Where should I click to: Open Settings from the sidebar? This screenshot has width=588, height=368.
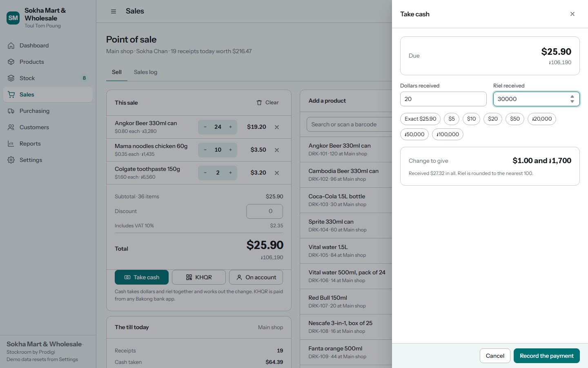(x=48, y=160)
